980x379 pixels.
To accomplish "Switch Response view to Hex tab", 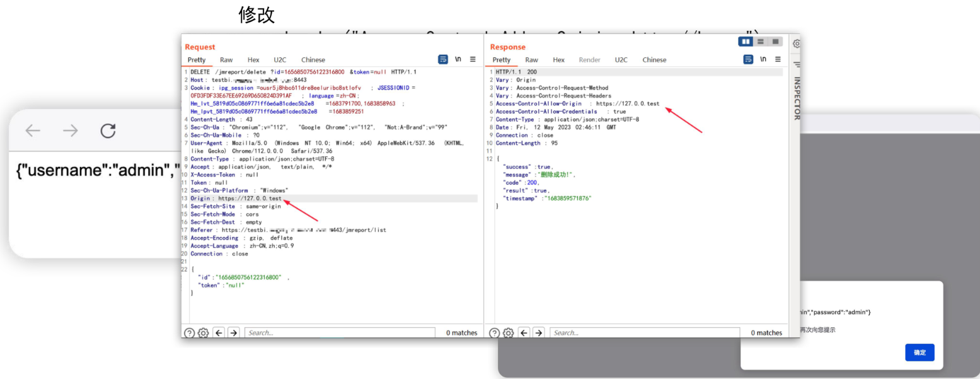I will pyautogui.click(x=558, y=60).
